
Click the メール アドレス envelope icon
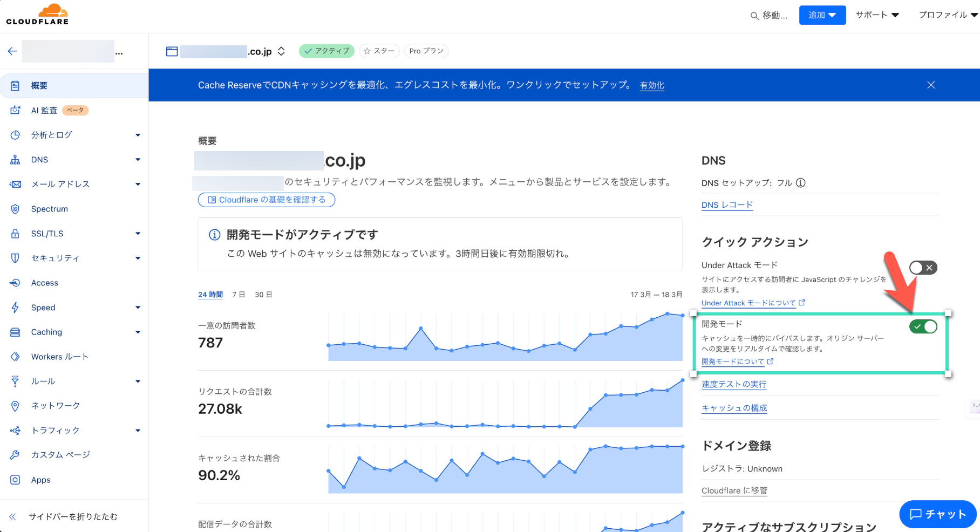point(15,184)
